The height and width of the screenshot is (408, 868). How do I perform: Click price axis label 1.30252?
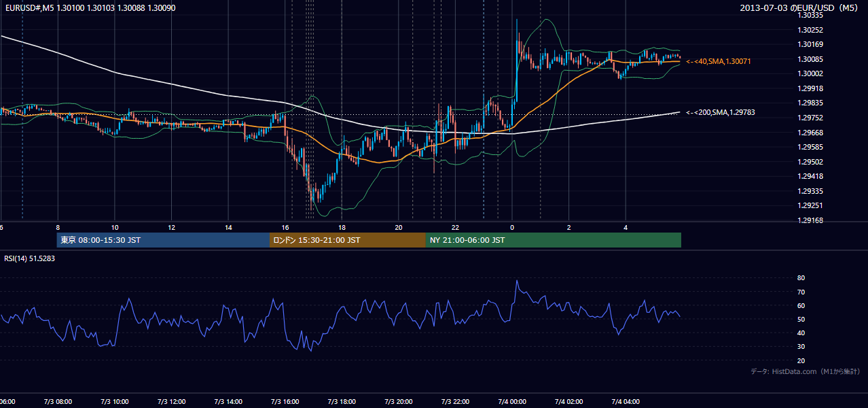(810, 30)
